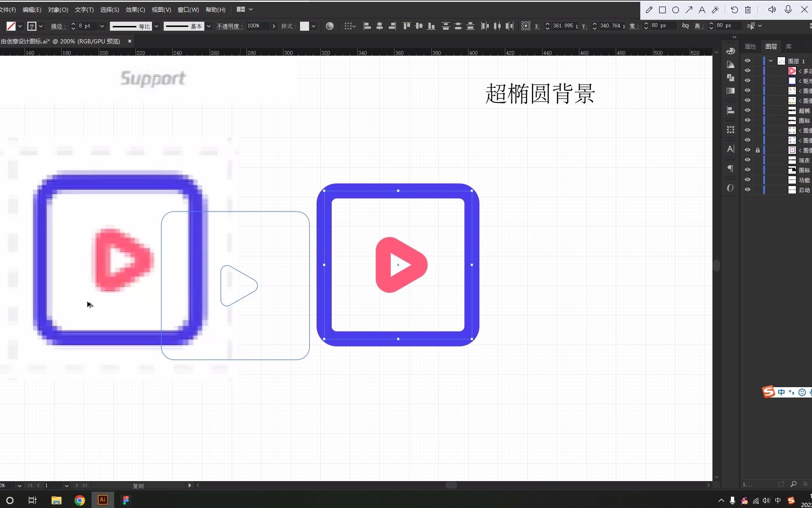Open the Pathfinder panel icon
This screenshot has width=812, height=508.
(730, 77)
